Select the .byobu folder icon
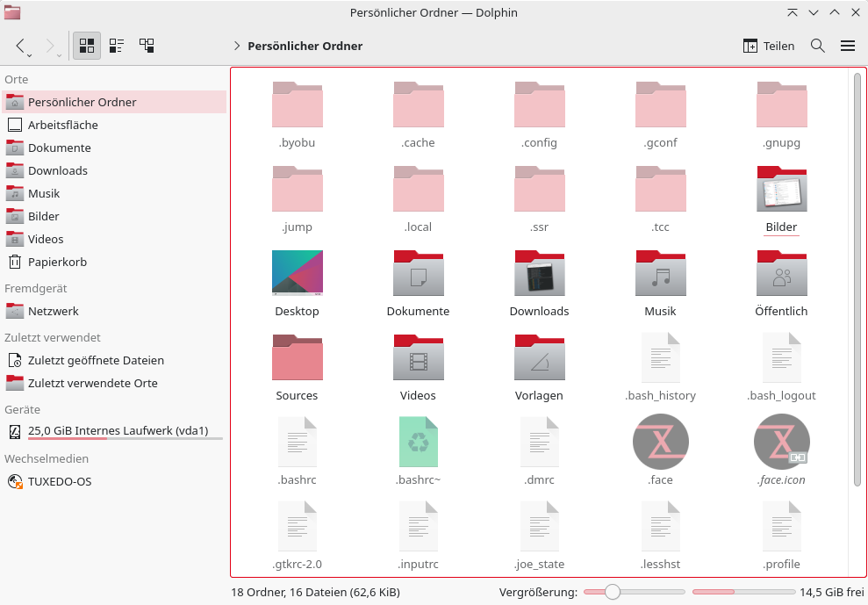Screen dimensions: 868x605 [x=298, y=104]
